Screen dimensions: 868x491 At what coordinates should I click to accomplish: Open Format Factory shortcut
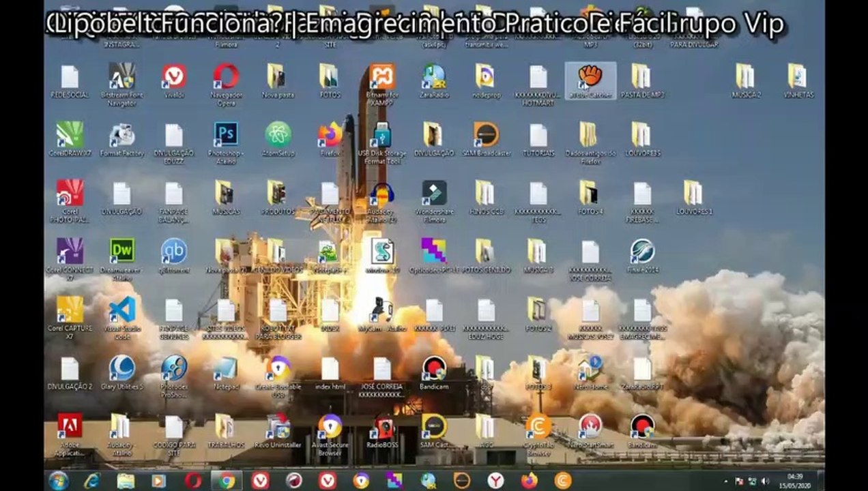click(x=121, y=140)
